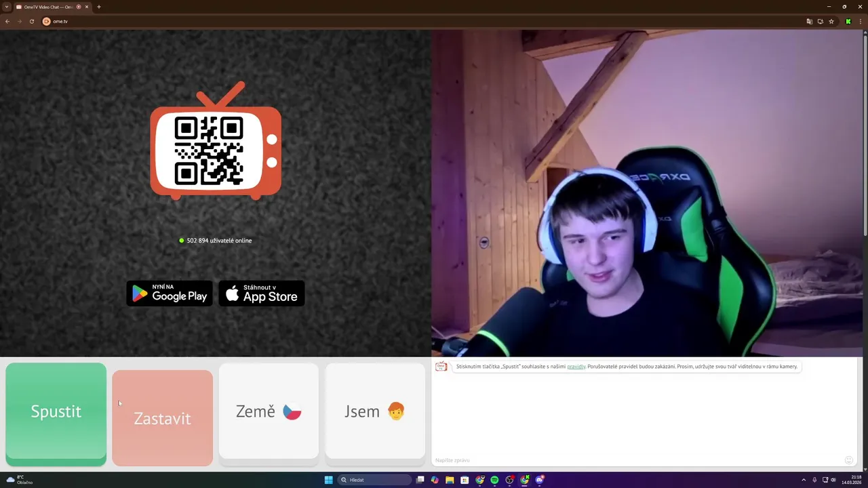Click the install app icon in address bar

coord(820,21)
